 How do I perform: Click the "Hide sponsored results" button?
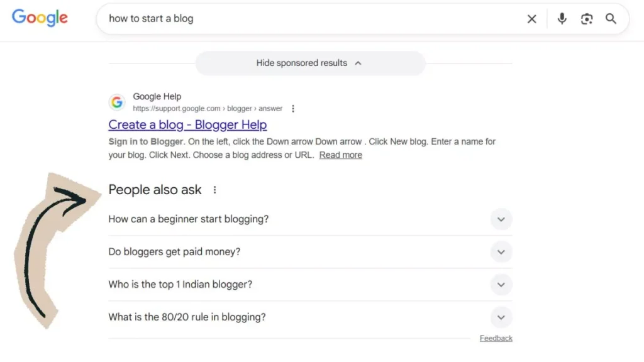301,63
